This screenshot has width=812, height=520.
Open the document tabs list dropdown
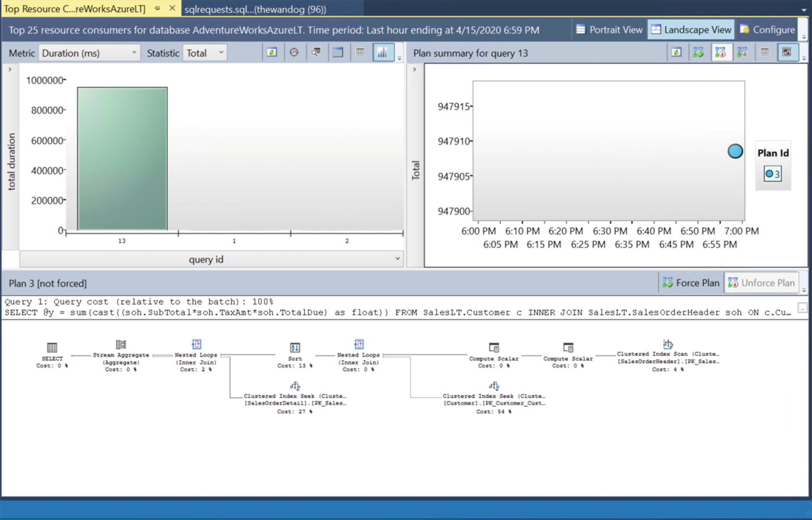click(x=804, y=10)
